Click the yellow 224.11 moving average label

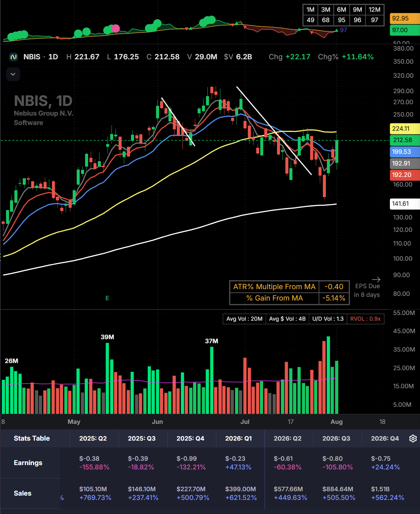point(405,129)
